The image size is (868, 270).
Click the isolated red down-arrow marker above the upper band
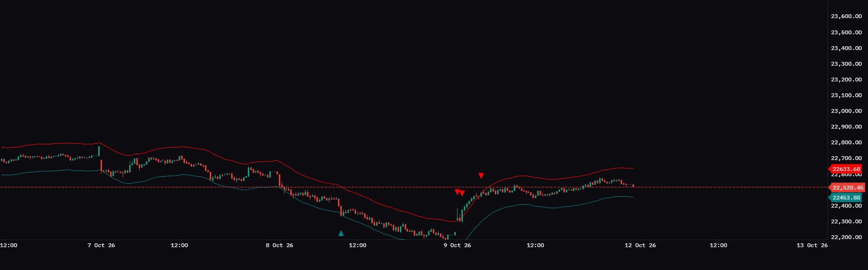(481, 176)
